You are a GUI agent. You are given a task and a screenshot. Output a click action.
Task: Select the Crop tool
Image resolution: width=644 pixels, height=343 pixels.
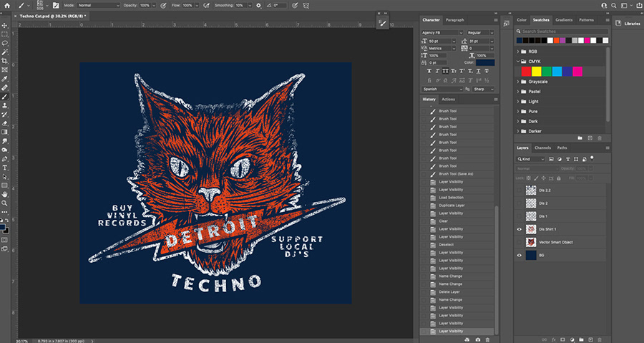[4, 61]
